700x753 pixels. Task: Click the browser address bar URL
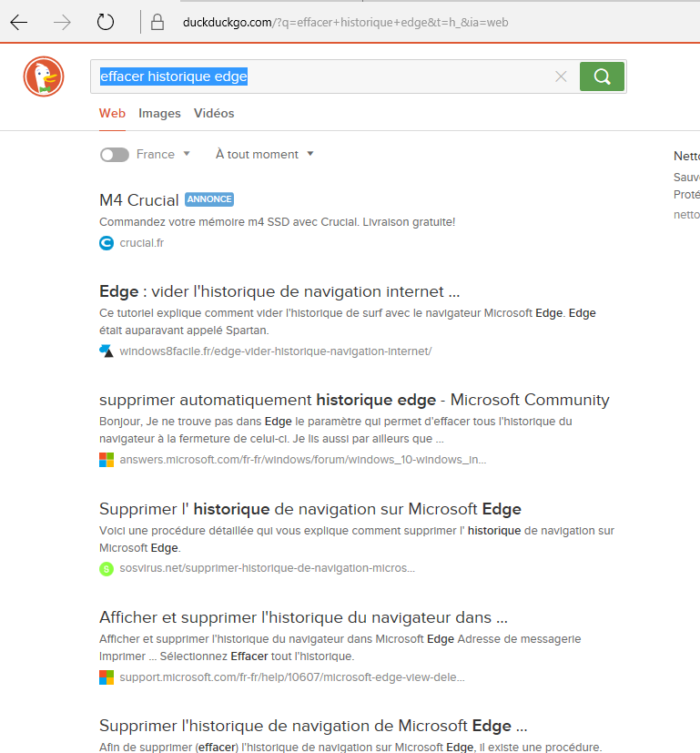[345, 23]
